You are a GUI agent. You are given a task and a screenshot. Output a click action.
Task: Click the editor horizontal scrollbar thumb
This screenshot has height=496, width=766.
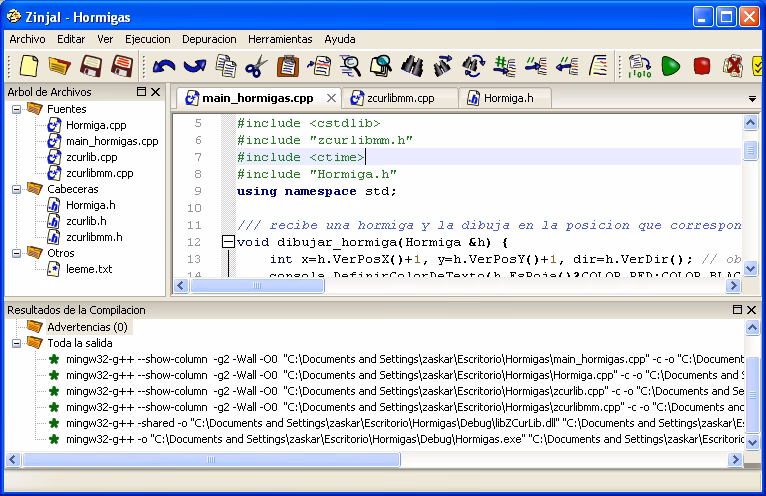(257, 285)
